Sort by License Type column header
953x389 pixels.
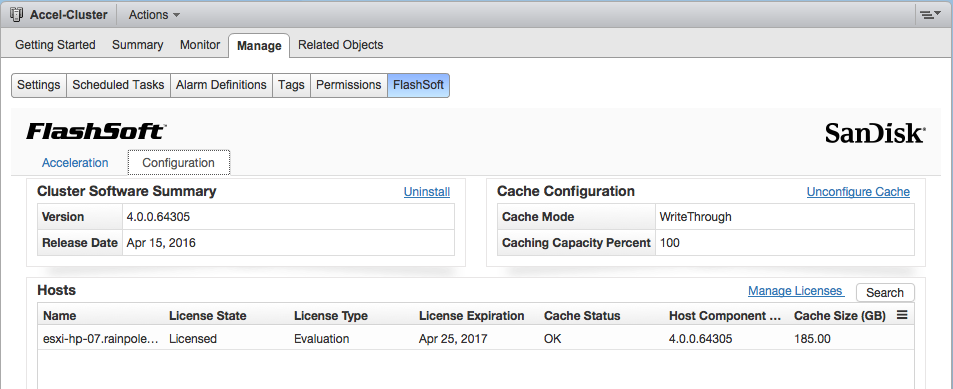click(331, 315)
